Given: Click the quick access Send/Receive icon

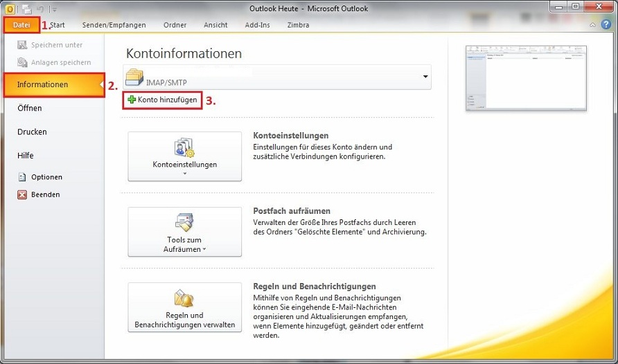Looking at the screenshot, I should click(x=27, y=9).
